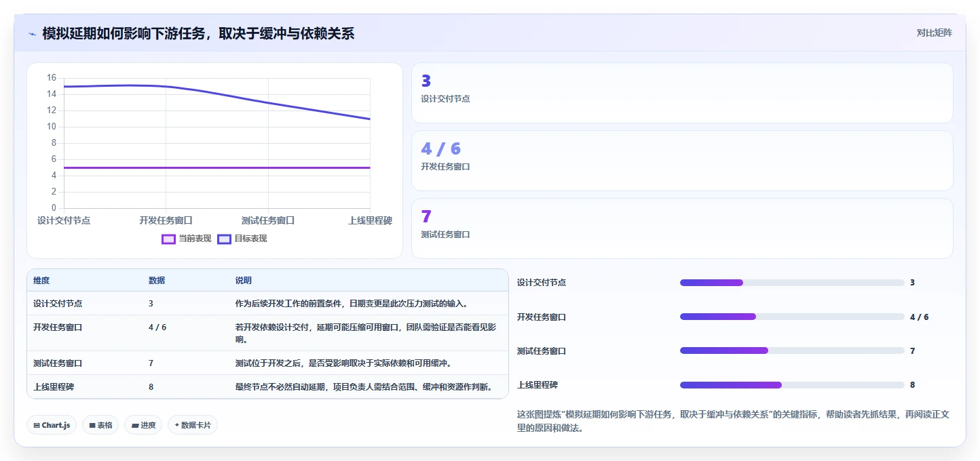Click the description starting 最终节点不必然
The height and width of the screenshot is (461, 980).
tap(363, 387)
